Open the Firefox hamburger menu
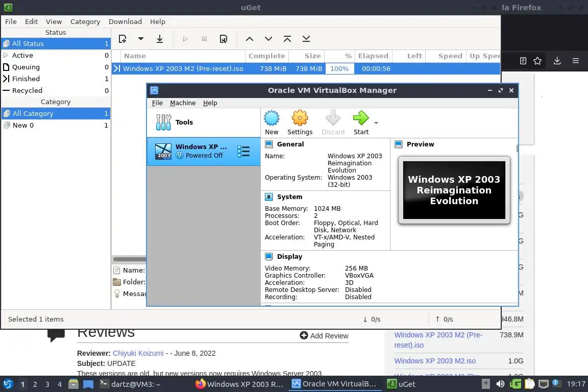The height and width of the screenshot is (392, 588). [x=576, y=61]
